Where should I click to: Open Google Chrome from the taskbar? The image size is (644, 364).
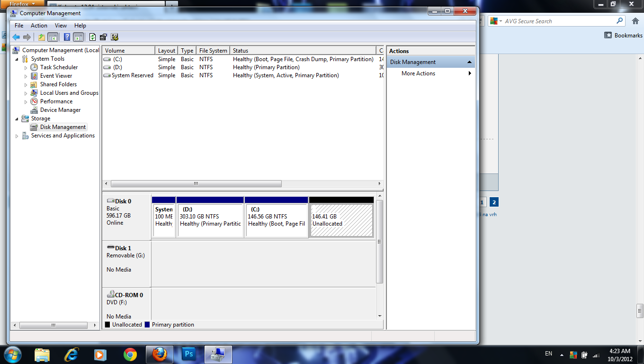[x=130, y=355]
